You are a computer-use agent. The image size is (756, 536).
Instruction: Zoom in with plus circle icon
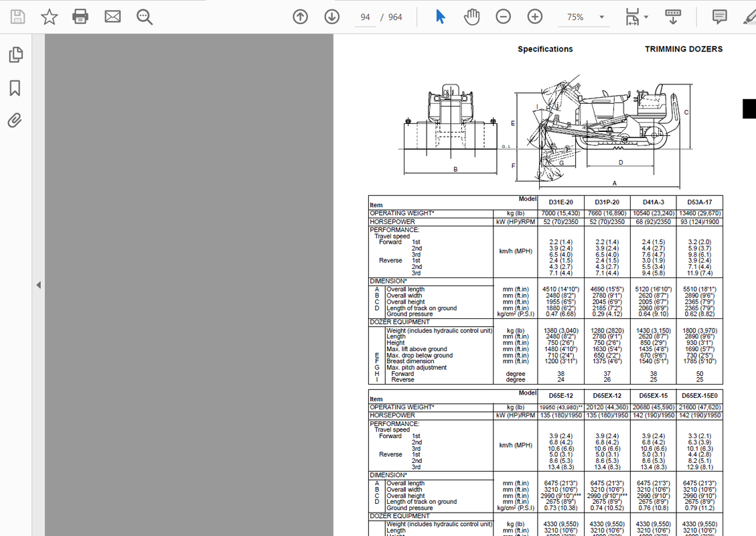(x=535, y=17)
